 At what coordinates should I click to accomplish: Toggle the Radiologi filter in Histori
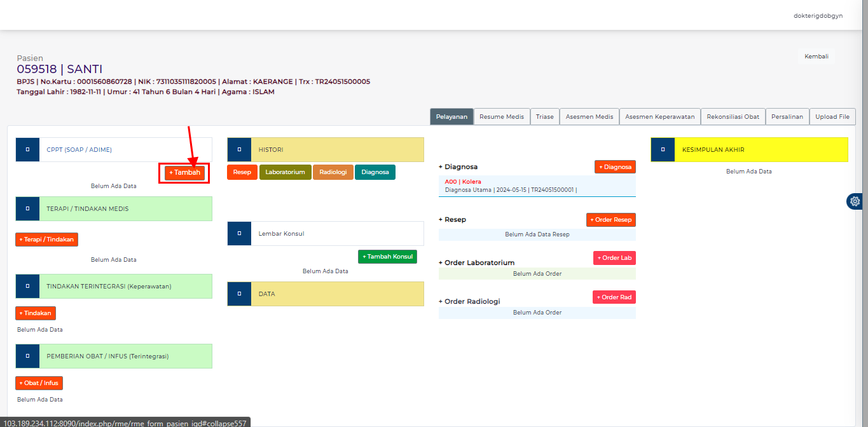[x=333, y=172]
